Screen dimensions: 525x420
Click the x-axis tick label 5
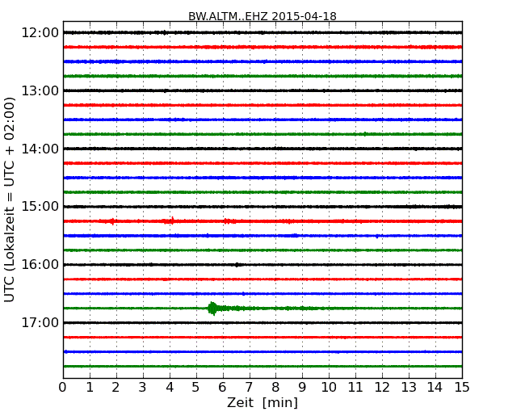coord(196,388)
